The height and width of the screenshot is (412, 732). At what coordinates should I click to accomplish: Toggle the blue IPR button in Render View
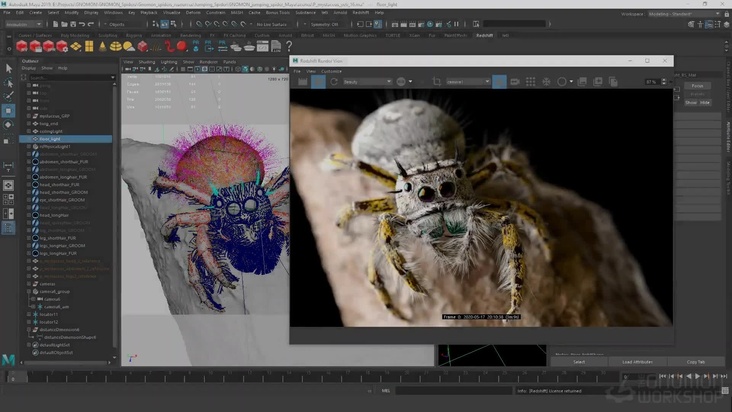318,82
